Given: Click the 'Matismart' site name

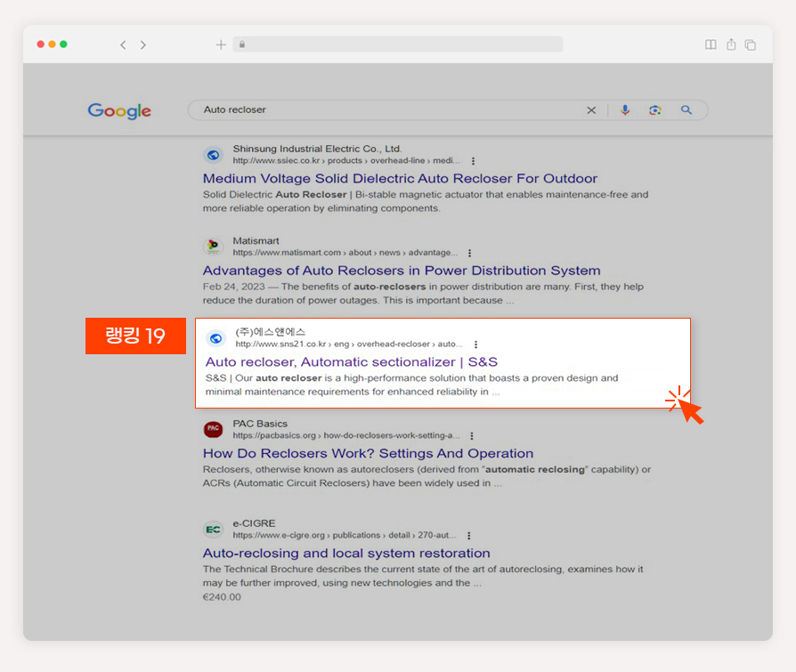Looking at the screenshot, I should 256,240.
